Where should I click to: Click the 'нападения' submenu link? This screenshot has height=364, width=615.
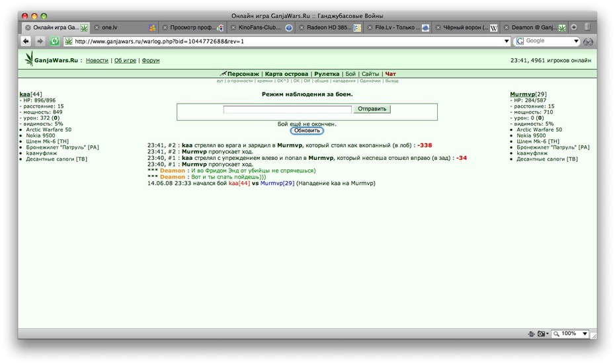(x=344, y=81)
